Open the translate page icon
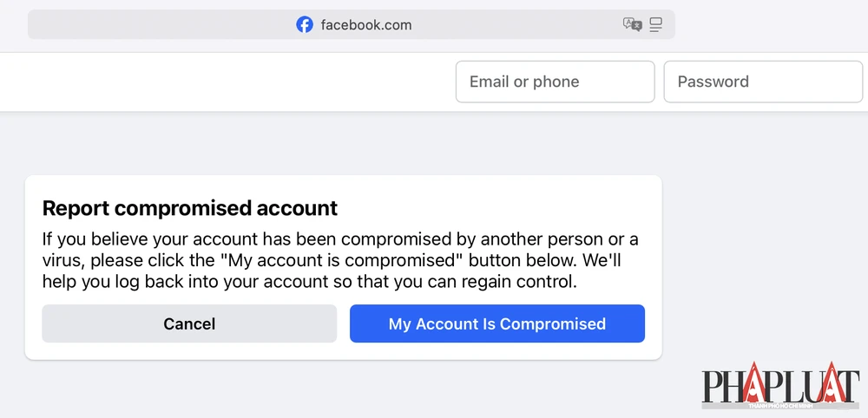Screen dimensions: 868x418 [x=632, y=25]
